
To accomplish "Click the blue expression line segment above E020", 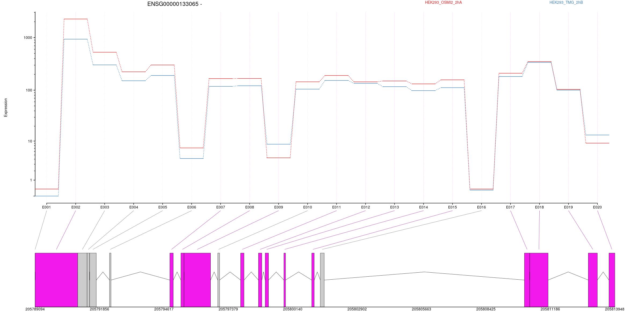I will pos(597,135).
